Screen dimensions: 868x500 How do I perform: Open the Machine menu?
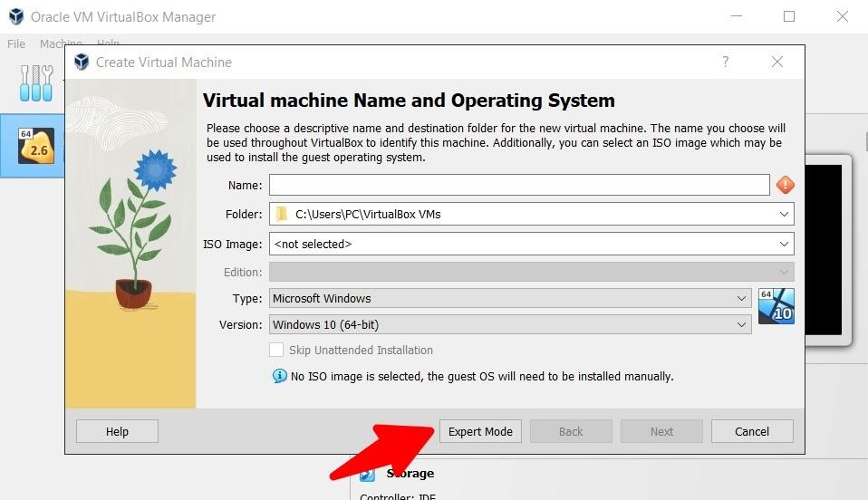click(60, 43)
